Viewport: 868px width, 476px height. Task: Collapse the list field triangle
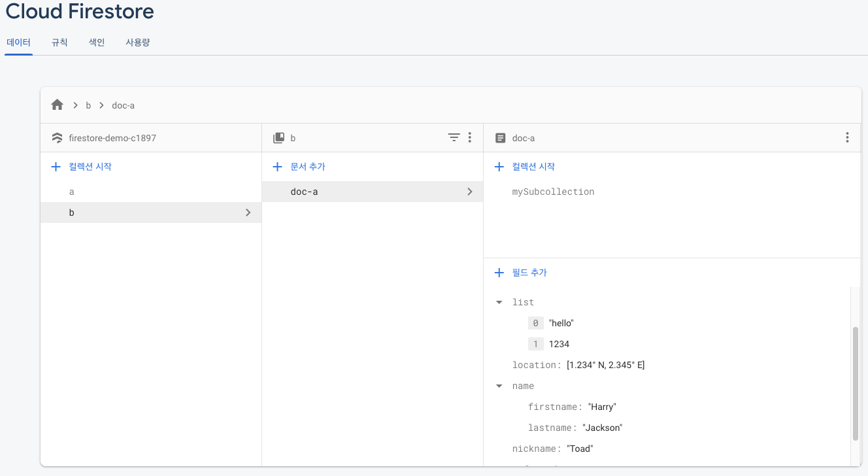click(499, 302)
